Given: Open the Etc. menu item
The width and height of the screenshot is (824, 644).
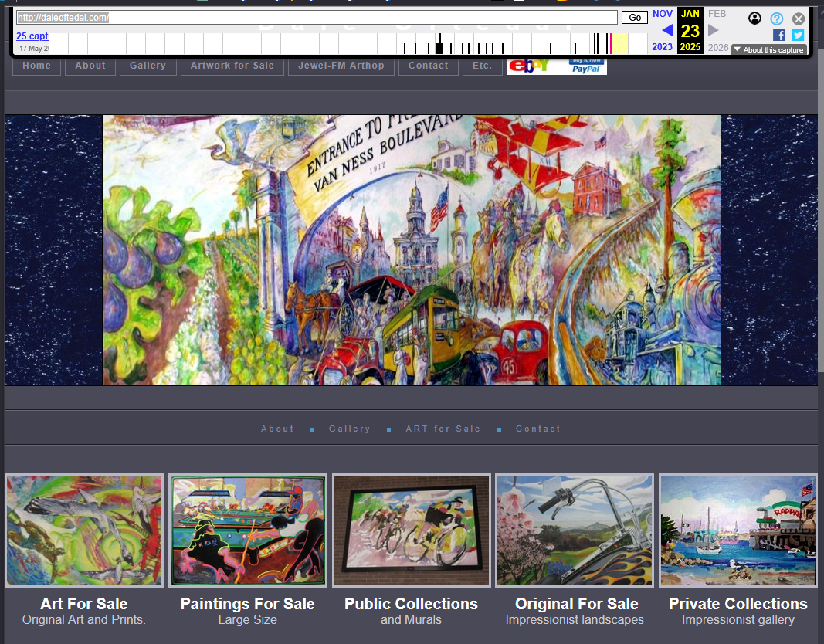Looking at the screenshot, I should point(482,66).
